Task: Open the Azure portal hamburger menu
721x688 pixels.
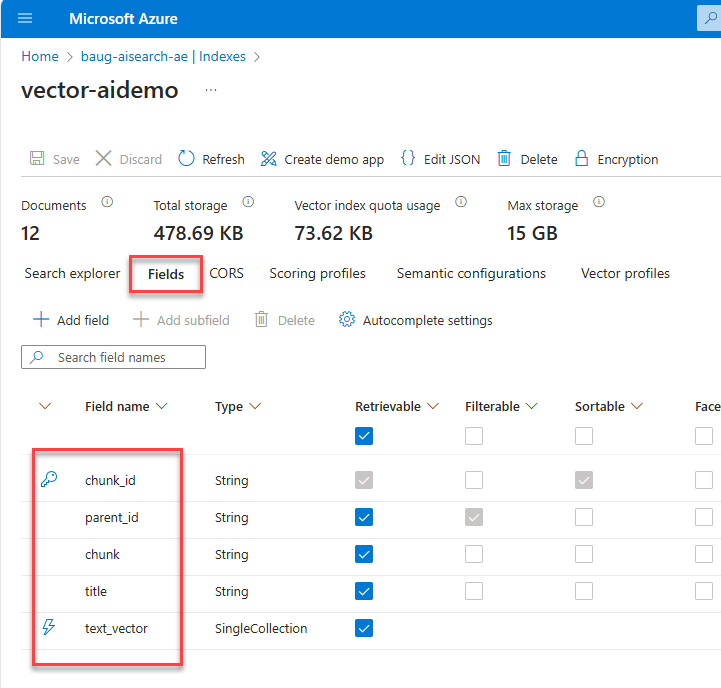Action: [25, 19]
